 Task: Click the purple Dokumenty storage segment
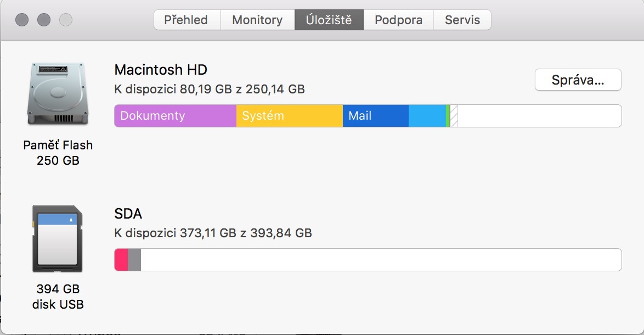tap(175, 116)
